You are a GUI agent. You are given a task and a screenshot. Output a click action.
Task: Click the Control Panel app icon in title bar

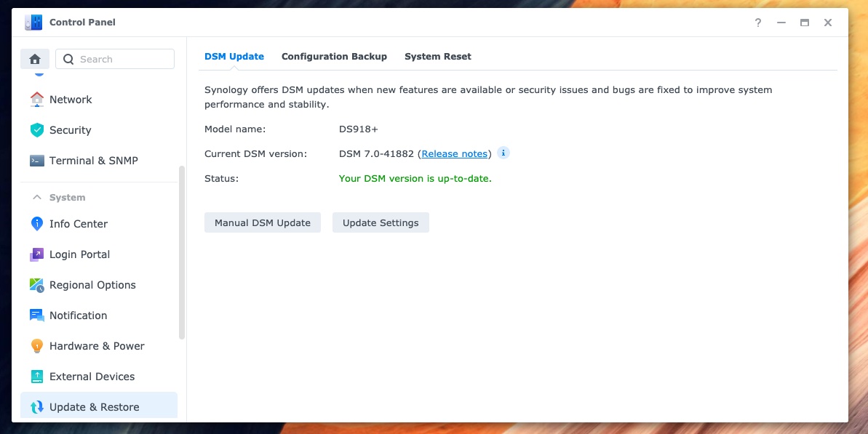click(x=33, y=23)
